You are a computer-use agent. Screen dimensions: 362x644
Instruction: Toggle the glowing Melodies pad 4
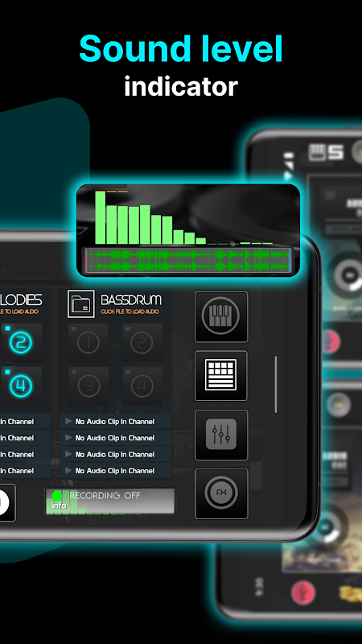point(21,386)
